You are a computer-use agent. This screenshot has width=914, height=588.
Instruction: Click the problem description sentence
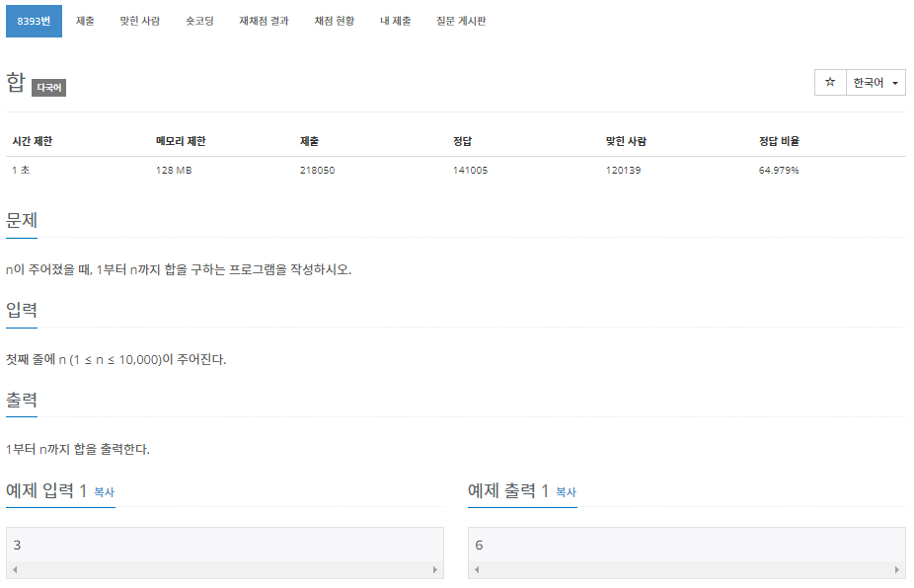179,269
